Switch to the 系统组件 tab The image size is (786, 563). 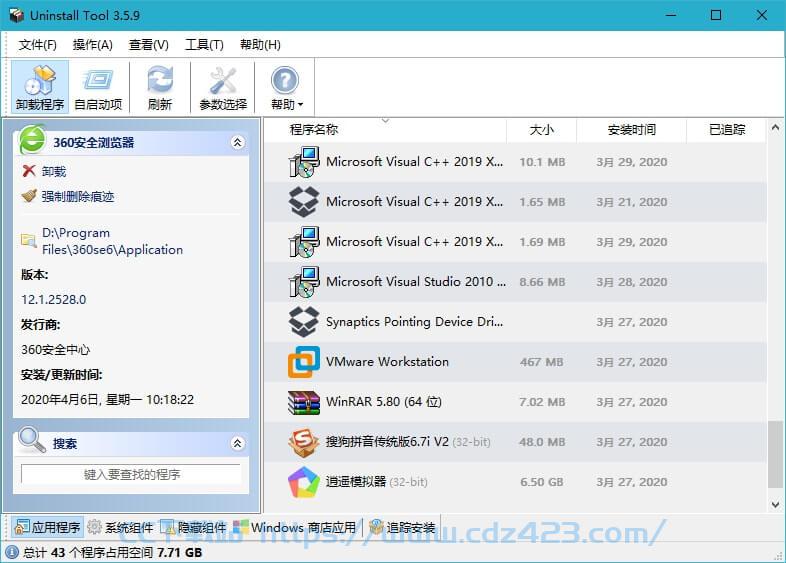[120, 527]
